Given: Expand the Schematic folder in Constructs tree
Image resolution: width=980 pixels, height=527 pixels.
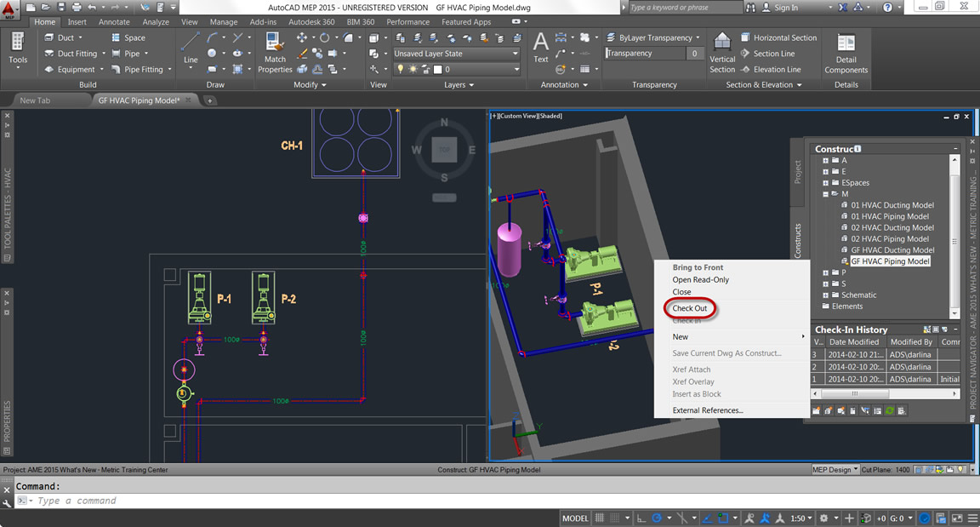Looking at the screenshot, I should [x=826, y=295].
